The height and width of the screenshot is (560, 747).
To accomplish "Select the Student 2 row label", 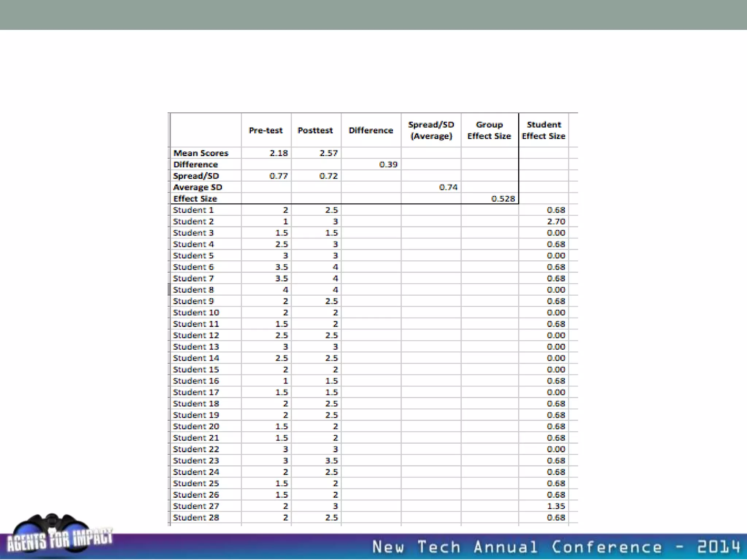I will (193, 222).
